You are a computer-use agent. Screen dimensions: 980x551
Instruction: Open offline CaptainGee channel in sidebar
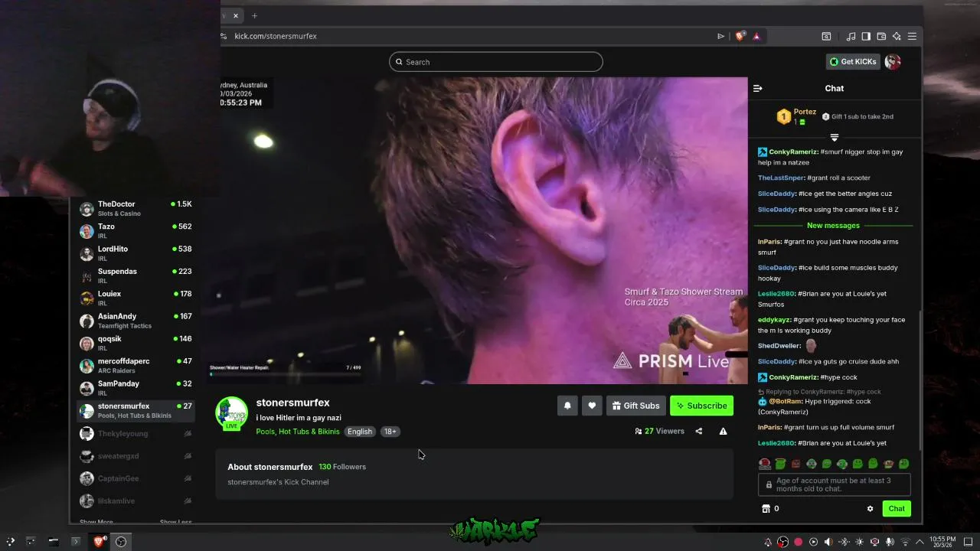coord(136,478)
